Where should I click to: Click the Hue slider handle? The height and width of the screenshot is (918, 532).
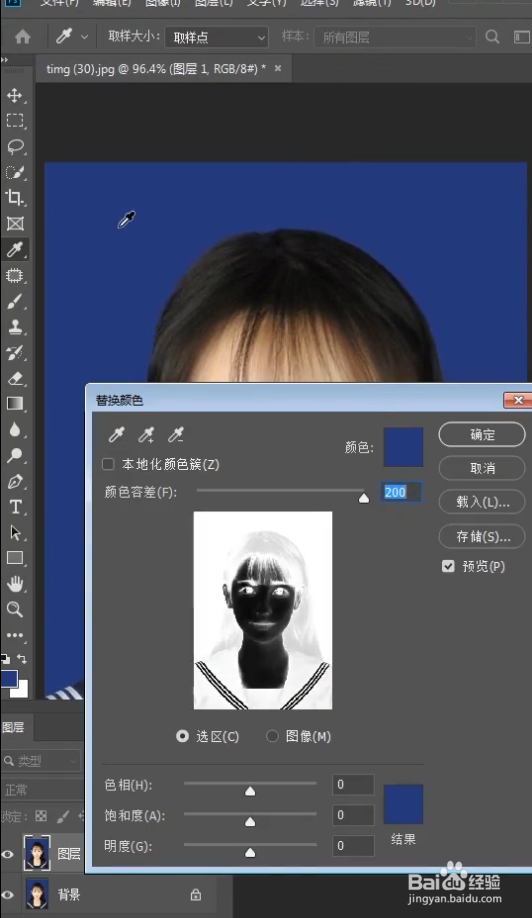point(250,791)
